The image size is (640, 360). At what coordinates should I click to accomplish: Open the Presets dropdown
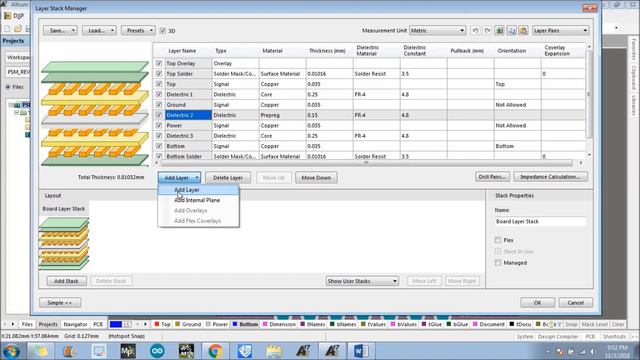138,31
